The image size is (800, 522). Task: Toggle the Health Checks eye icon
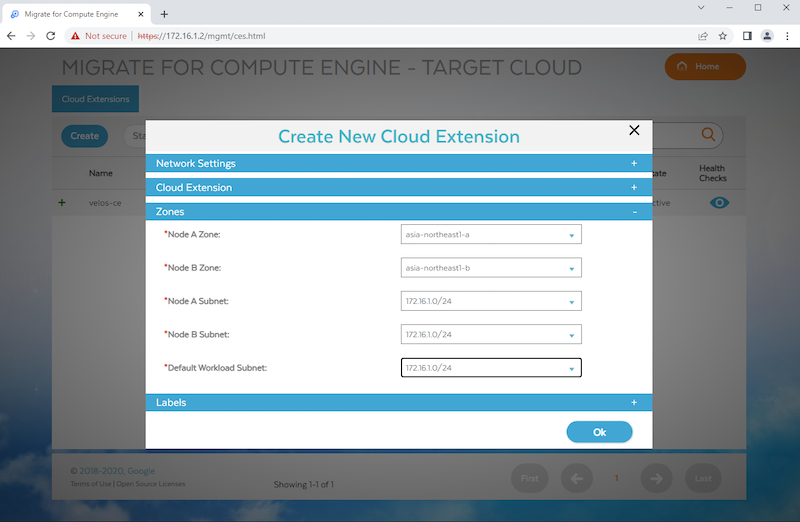[719, 202]
